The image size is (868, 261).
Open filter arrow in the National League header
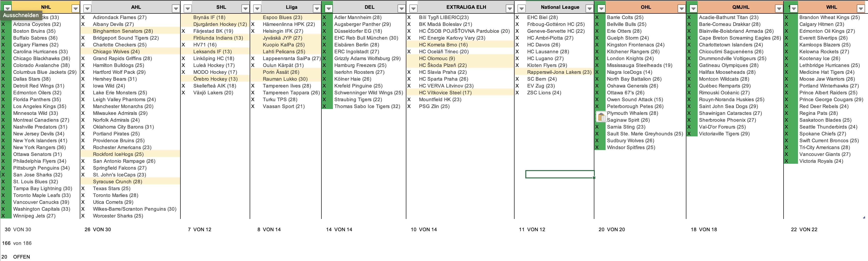[x=589, y=8]
